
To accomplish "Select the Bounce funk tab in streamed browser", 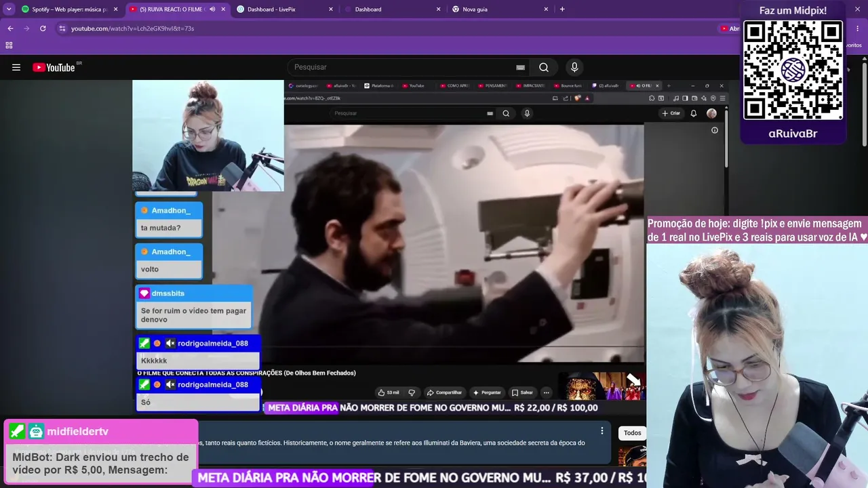I will click(x=568, y=85).
